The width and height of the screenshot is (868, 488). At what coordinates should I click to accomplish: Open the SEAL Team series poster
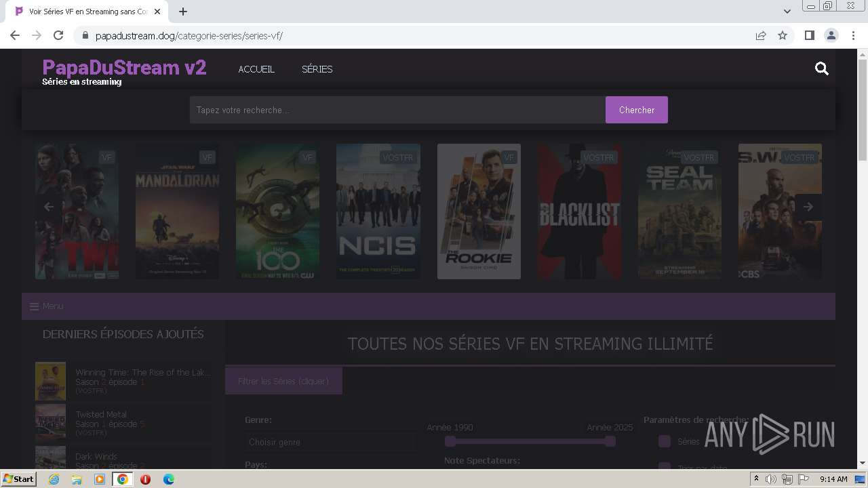[x=679, y=211]
